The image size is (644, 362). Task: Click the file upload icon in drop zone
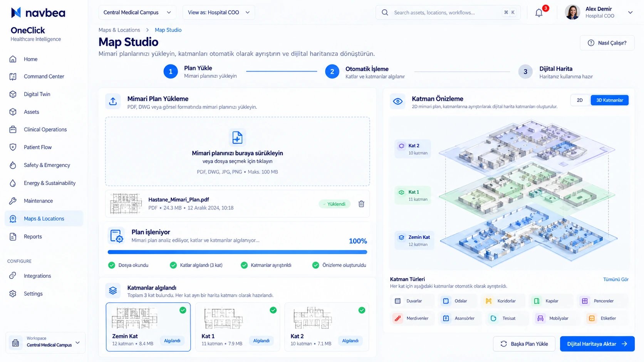point(237,137)
